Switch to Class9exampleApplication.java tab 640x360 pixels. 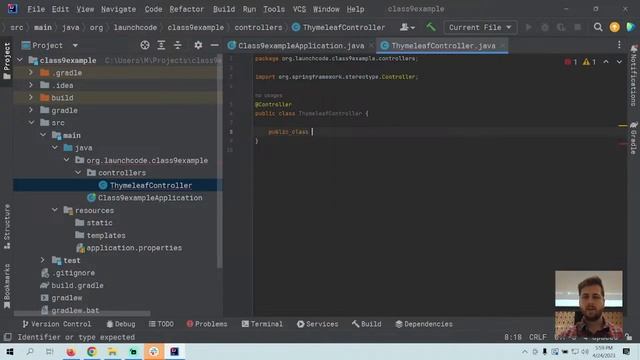301,46
